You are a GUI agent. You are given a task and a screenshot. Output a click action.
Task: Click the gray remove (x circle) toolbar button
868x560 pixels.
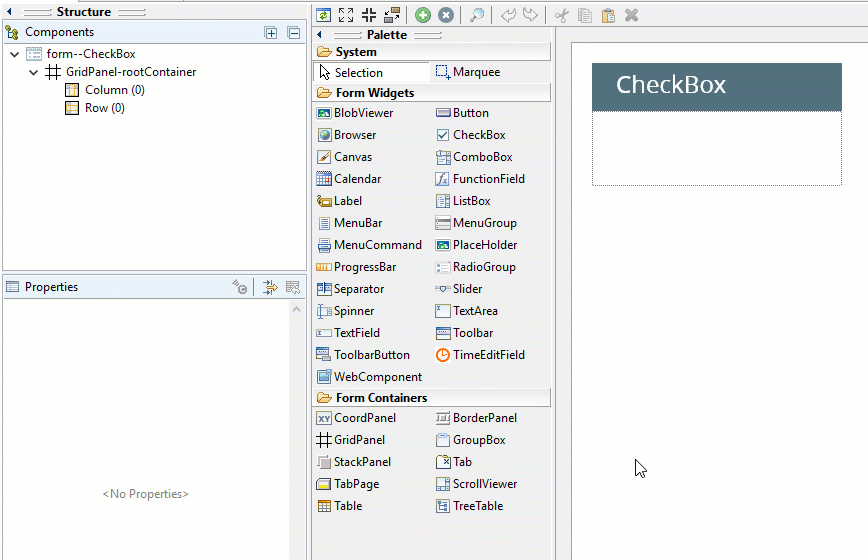(446, 15)
